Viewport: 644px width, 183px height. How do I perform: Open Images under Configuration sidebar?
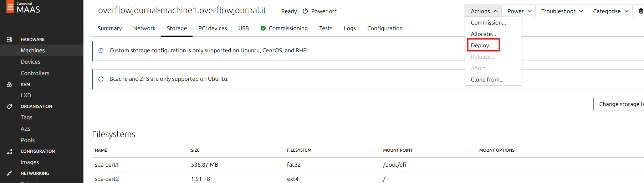[30, 162]
